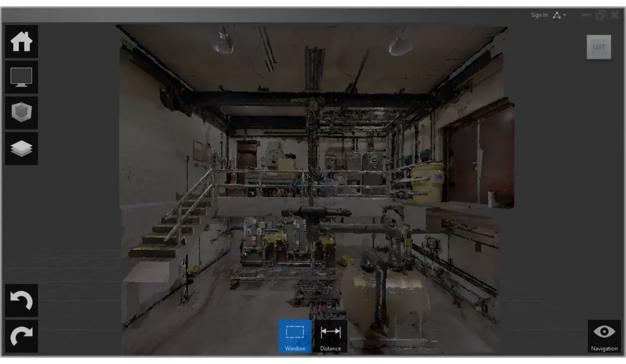Viewport: 626px width, 364px height.
Task: Activate the Distance measurement tool
Action: pyautogui.click(x=331, y=336)
